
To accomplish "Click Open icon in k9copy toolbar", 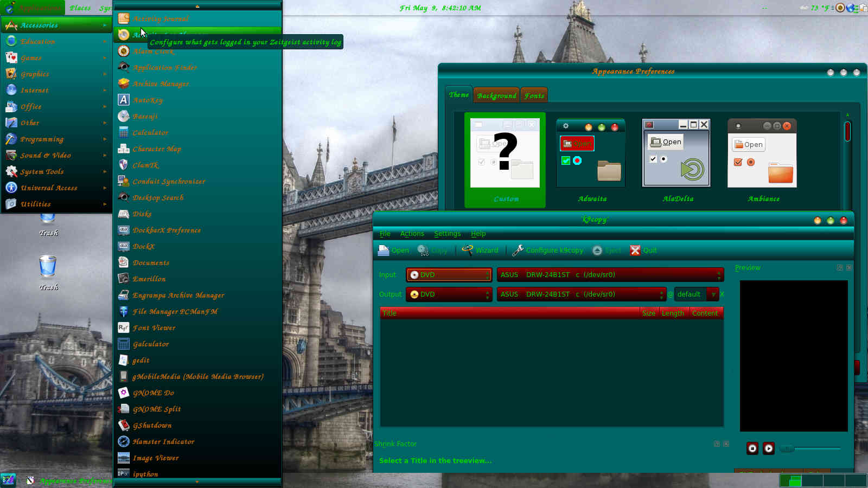I will pos(393,250).
